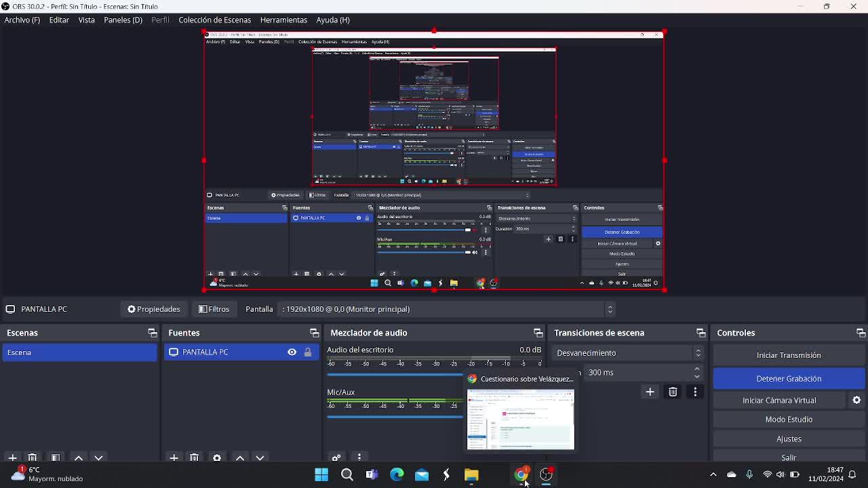
Task: Open source properties gear in Fuentes panel
Action: [x=217, y=458]
